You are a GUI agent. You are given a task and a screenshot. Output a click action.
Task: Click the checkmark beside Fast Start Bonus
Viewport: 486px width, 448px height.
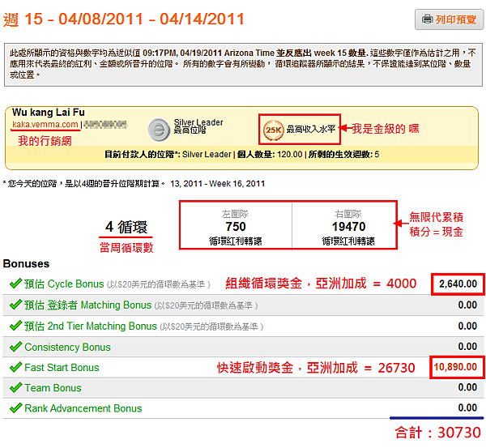coord(15,367)
